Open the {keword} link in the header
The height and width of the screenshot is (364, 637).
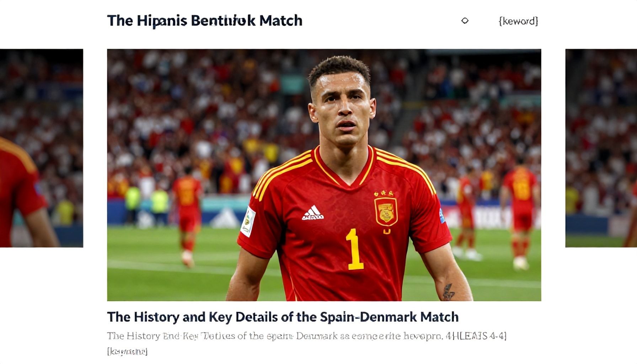(518, 21)
